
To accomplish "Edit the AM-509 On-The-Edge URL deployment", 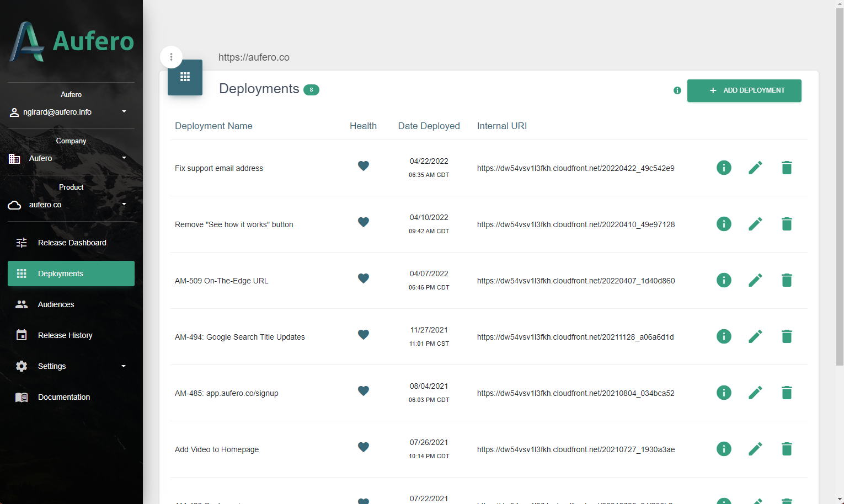I will pos(755,280).
